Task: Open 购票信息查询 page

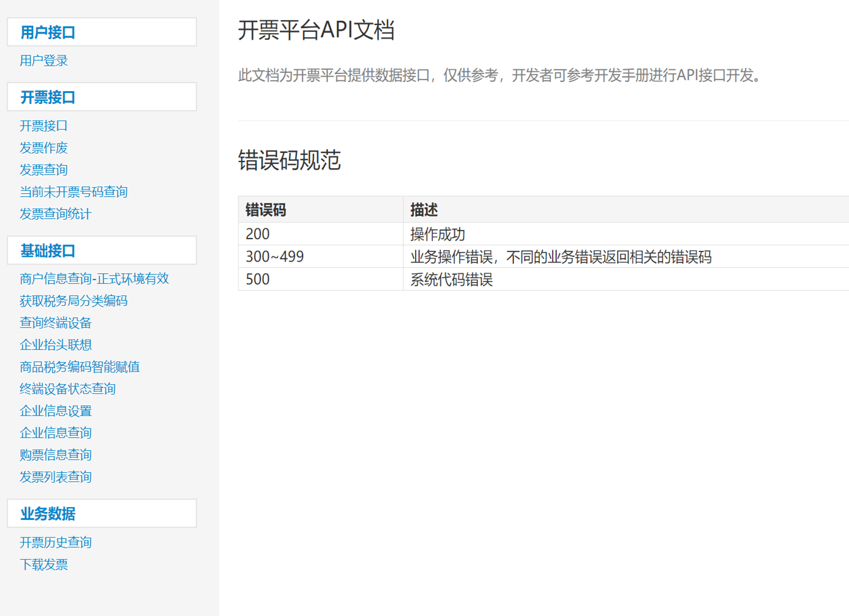Action: click(x=55, y=455)
